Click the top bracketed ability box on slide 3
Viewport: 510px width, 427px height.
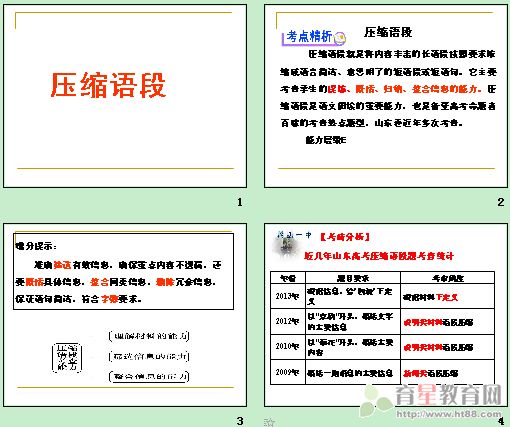click(x=149, y=336)
